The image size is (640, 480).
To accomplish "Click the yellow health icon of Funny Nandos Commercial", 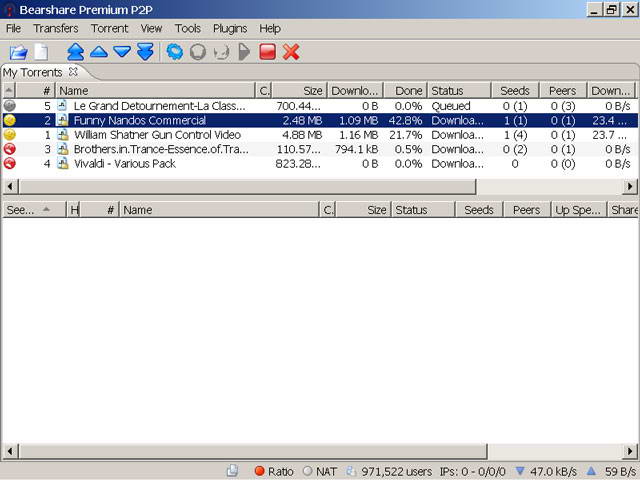I will [x=9, y=120].
